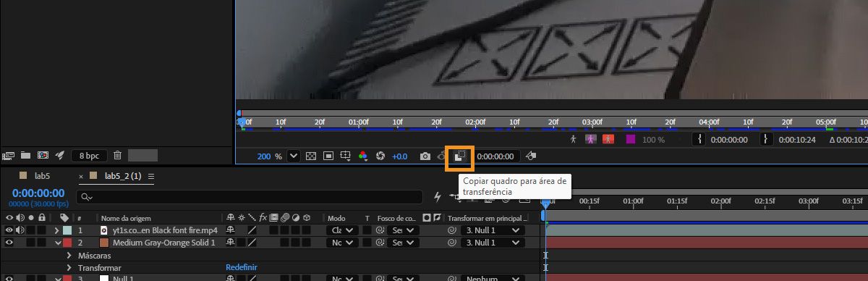Click the current time 0:00:00:00 display
Image resolution: width=868 pixels, height=281 pixels.
pyautogui.click(x=38, y=193)
